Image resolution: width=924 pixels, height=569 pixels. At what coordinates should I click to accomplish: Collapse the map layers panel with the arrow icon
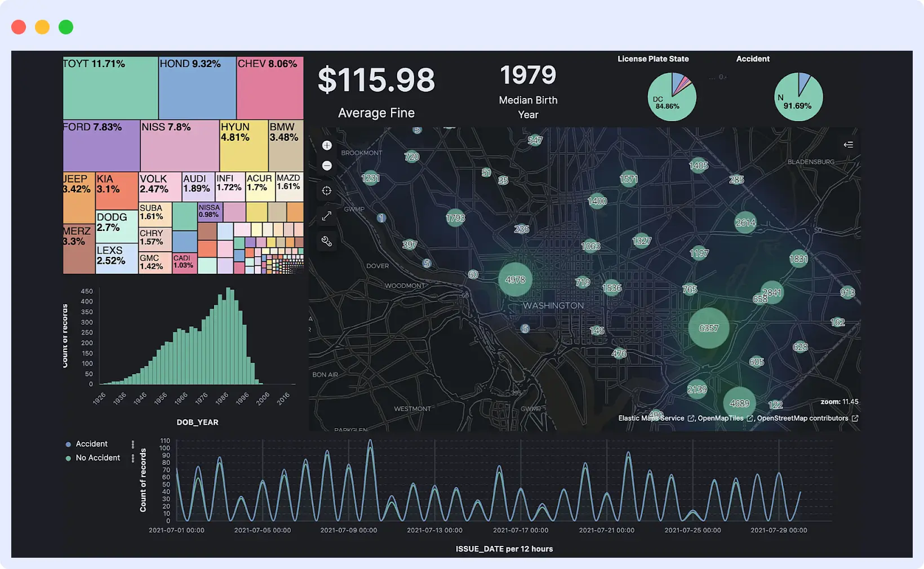tap(848, 145)
